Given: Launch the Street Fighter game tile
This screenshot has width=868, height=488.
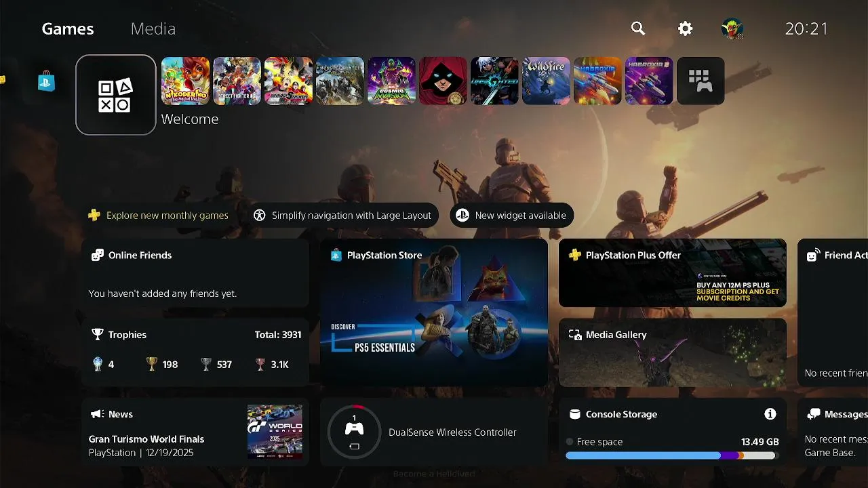Looking at the screenshot, I should pyautogui.click(x=237, y=81).
